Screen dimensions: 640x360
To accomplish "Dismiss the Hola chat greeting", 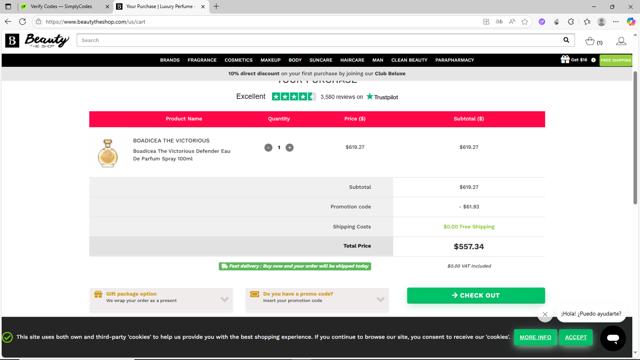I will pyautogui.click(x=545, y=314).
